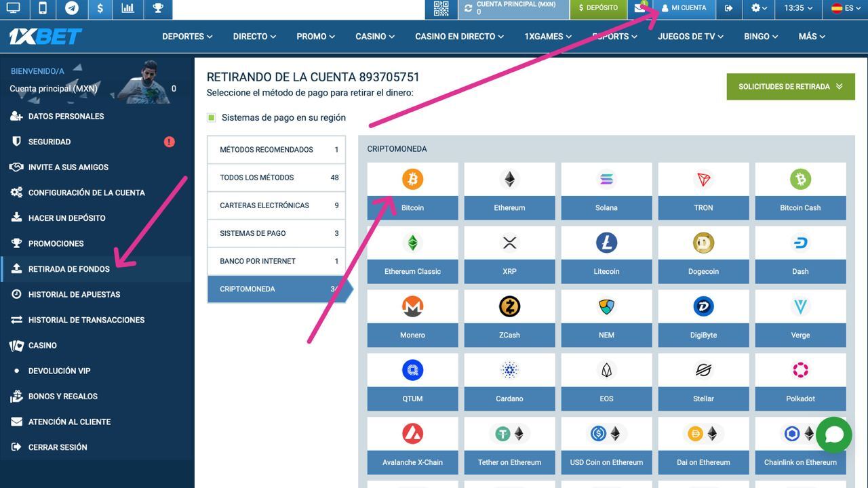Image resolution: width=868 pixels, height=488 pixels.
Task: Open the live chat bubble
Action: click(833, 434)
